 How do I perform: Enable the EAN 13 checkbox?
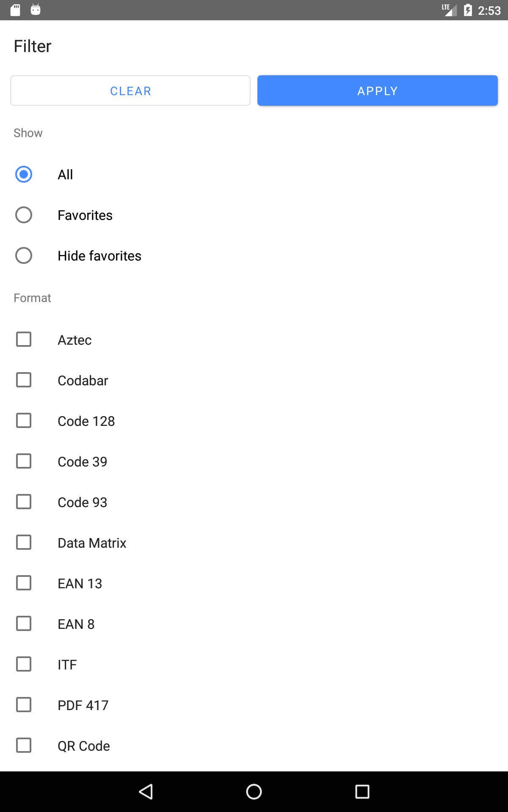[24, 583]
